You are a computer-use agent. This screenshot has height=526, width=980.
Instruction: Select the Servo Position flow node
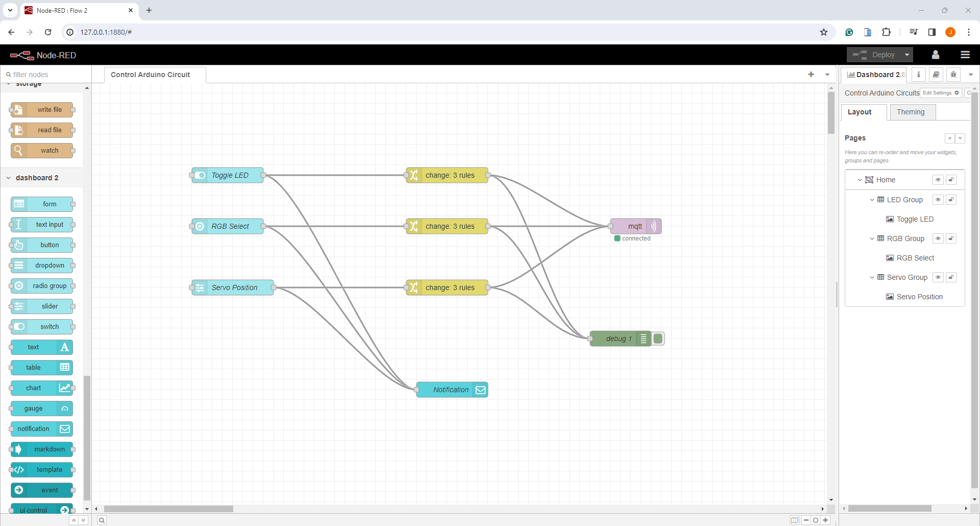(x=233, y=288)
